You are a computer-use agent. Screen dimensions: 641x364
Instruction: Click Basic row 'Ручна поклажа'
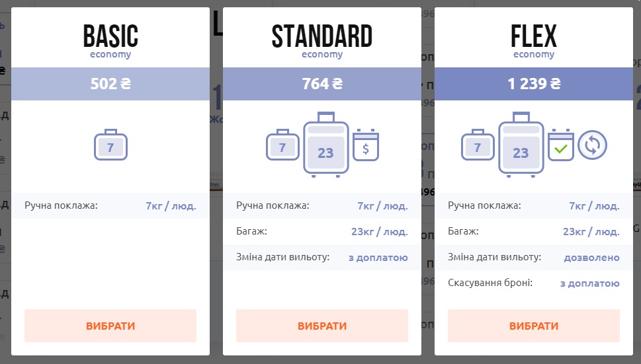[x=110, y=205]
